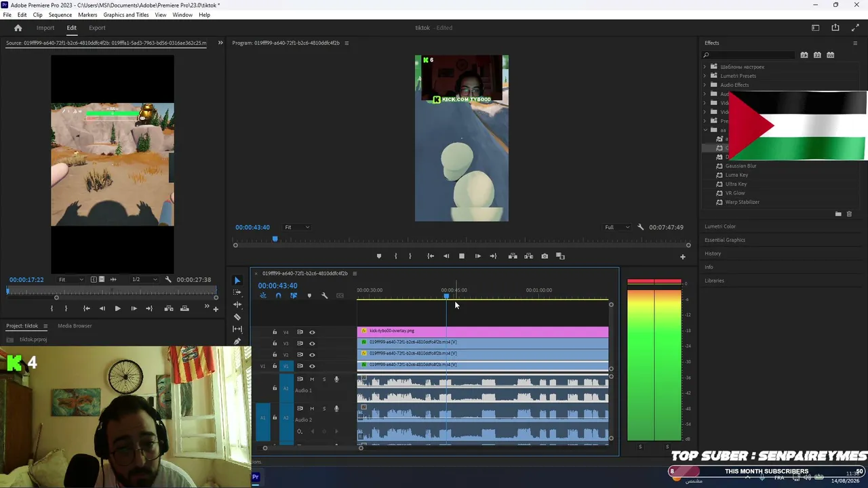Expand the Audio Effects folder
868x488 pixels.
[x=705, y=85]
